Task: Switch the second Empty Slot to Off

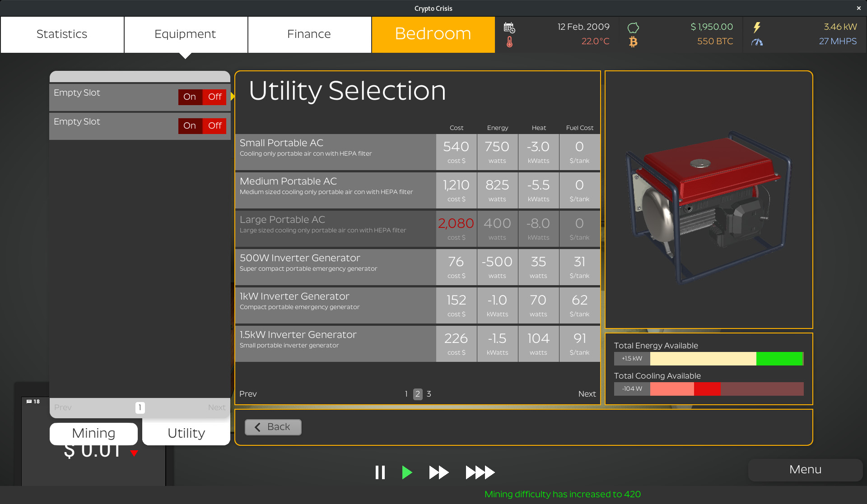Action: [215, 126]
